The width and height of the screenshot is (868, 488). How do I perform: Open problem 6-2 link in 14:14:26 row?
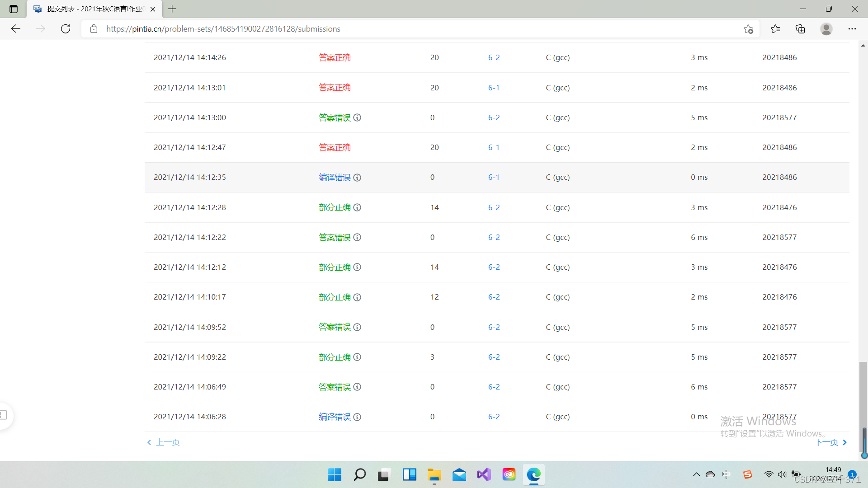point(494,57)
